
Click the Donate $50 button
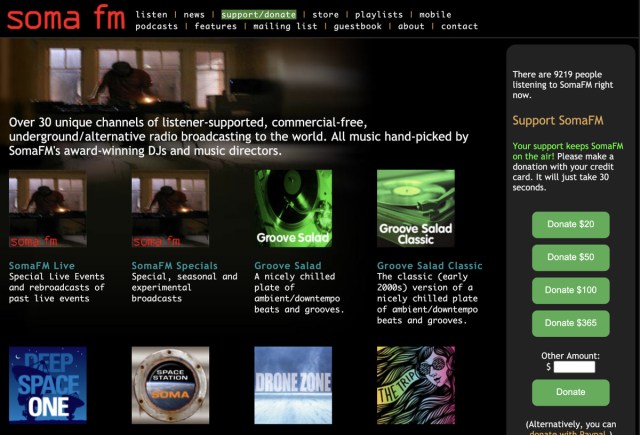click(571, 257)
